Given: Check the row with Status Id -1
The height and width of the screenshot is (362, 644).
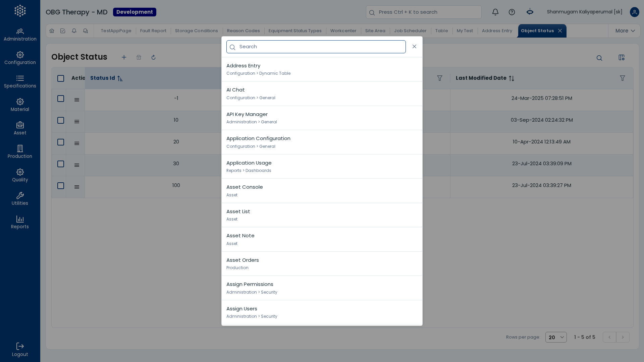Looking at the screenshot, I should pos(61,99).
